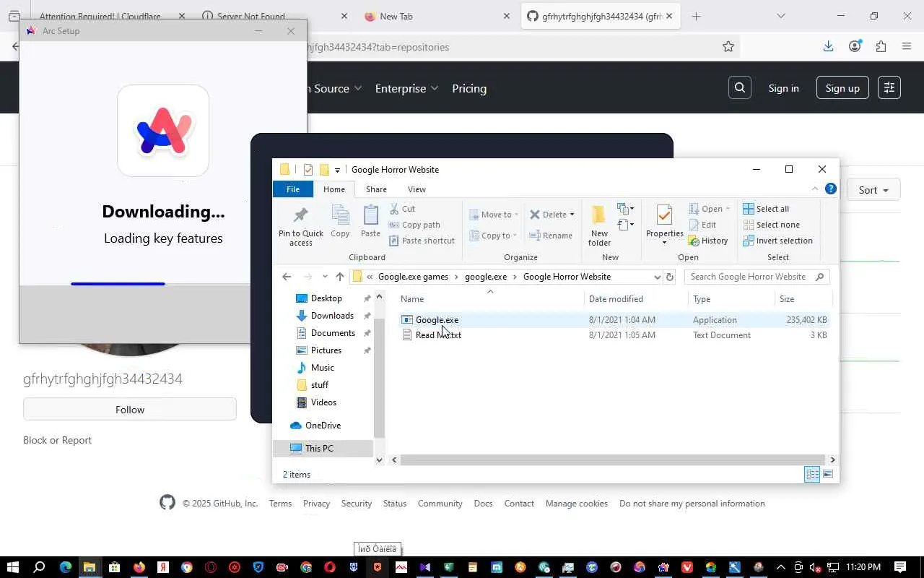Open Music in the navigation pane
Screen dimensions: 924x578
click(322, 368)
